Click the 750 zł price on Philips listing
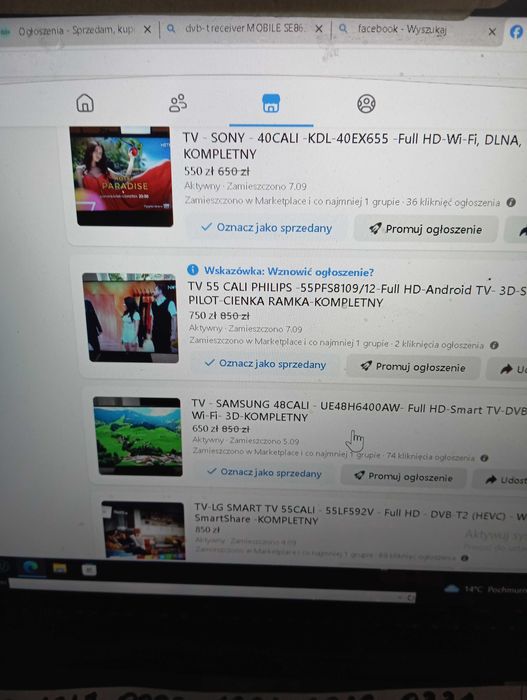Viewport: 527px width, 700px height. pyautogui.click(x=203, y=315)
